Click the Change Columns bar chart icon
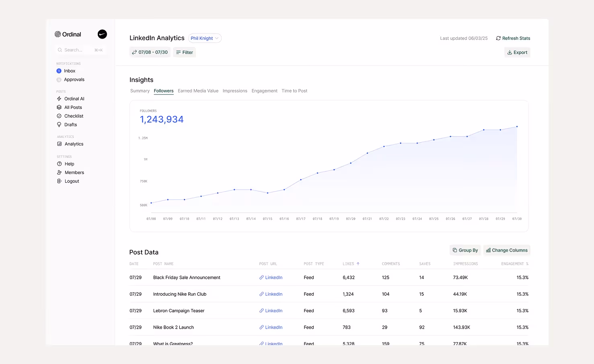Image resolution: width=594 pixels, height=364 pixels. tap(488, 250)
